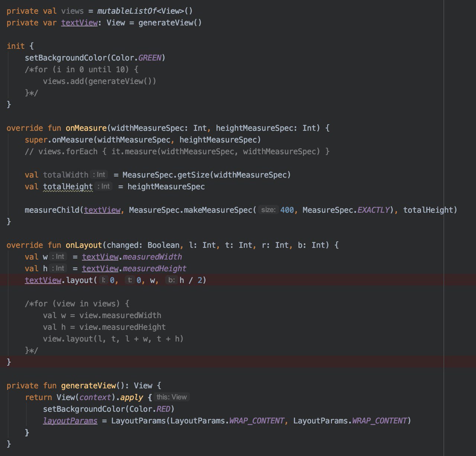Click the makeMeasureSpec method call
The width and height of the screenshot is (476, 456).
(x=218, y=210)
